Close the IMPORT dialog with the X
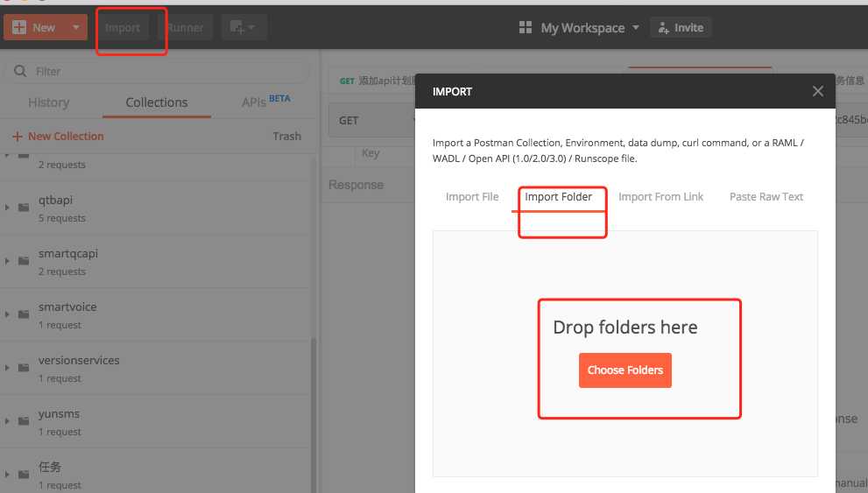 click(x=817, y=91)
